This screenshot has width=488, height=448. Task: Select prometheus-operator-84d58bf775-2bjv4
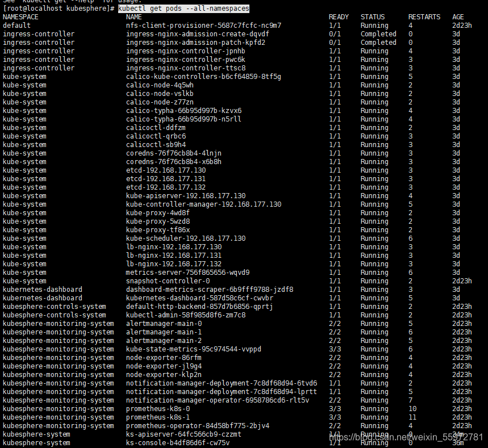click(x=198, y=426)
